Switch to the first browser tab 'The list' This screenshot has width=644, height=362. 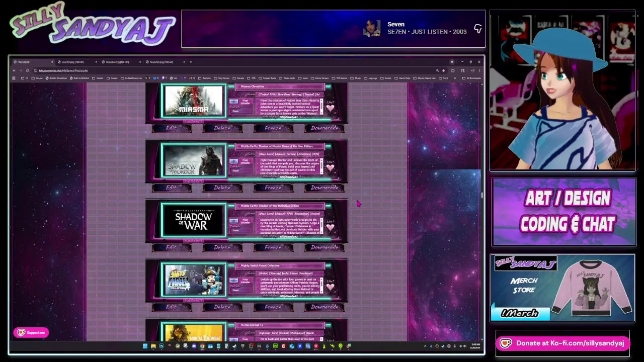coord(34,62)
